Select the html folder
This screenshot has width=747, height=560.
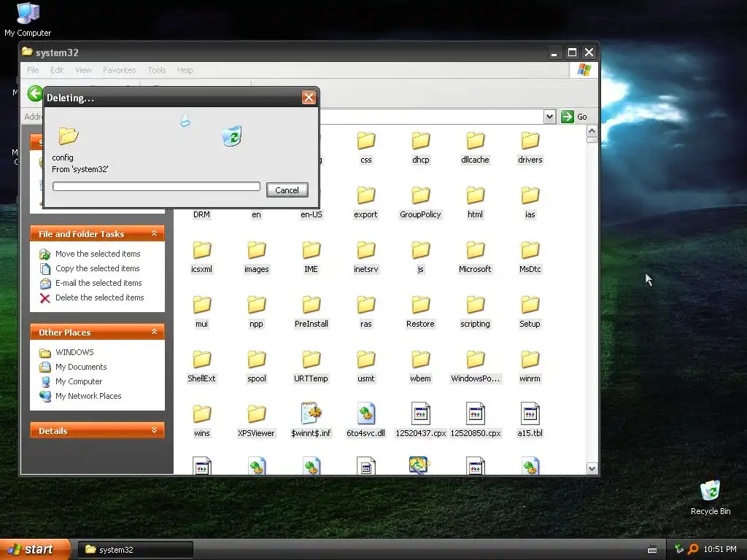point(475,203)
